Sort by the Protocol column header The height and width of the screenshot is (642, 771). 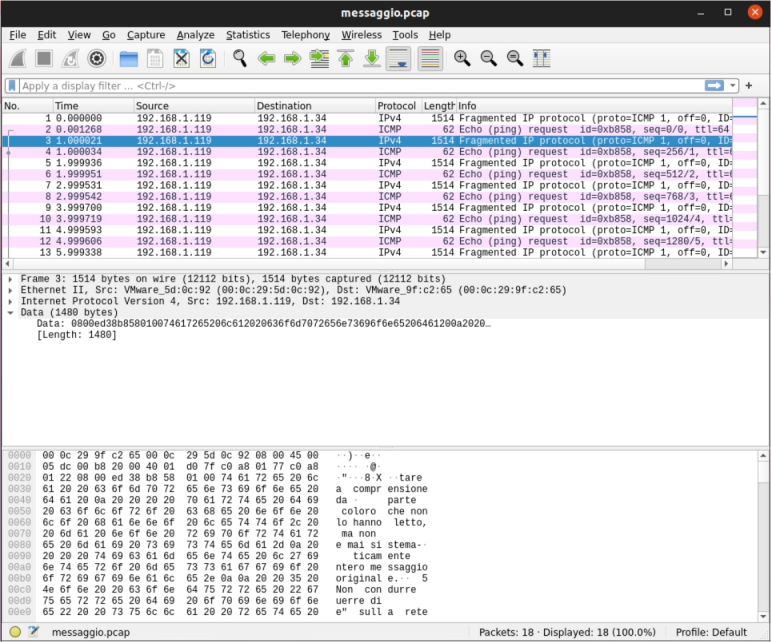(x=398, y=106)
